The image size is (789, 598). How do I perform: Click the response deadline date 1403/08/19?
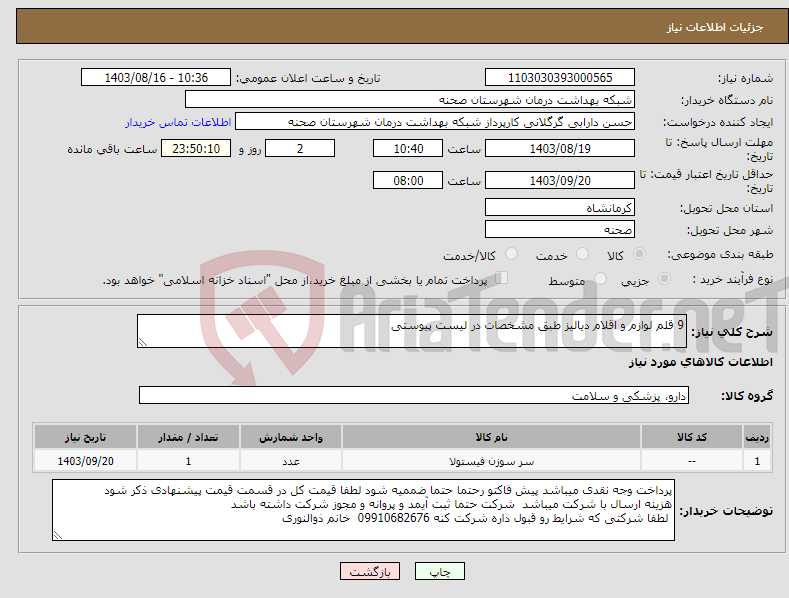[x=560, y=148]
